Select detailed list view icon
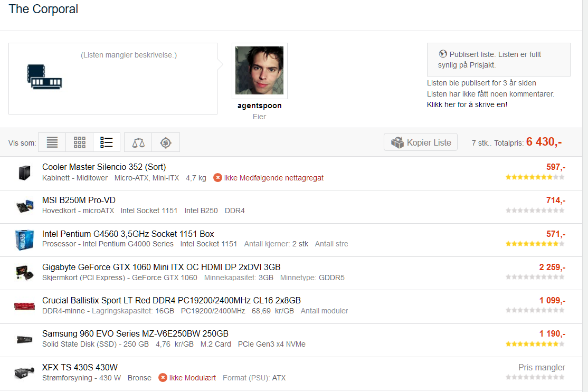The width and height of the screenshot is (588, 392). tap(107, 142)
